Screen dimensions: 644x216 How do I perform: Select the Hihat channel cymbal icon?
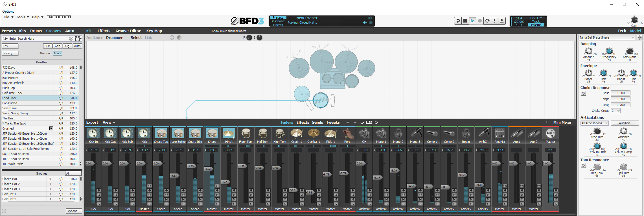[229, 133]
